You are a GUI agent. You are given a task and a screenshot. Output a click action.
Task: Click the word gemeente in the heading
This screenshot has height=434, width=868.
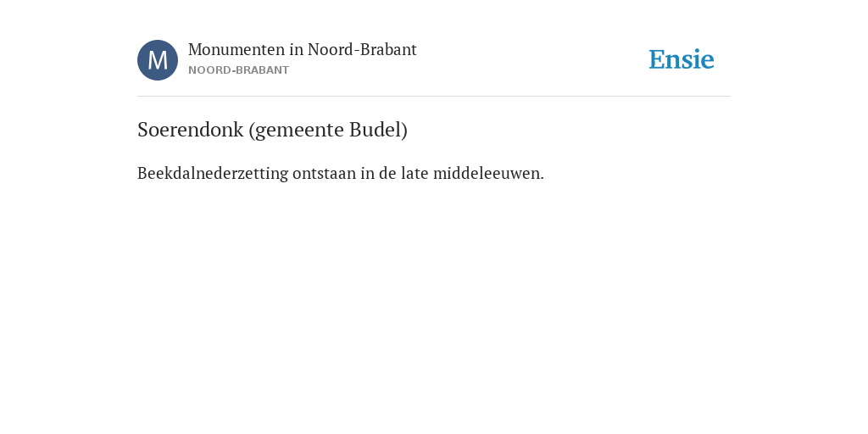click(x=296, y=130)
